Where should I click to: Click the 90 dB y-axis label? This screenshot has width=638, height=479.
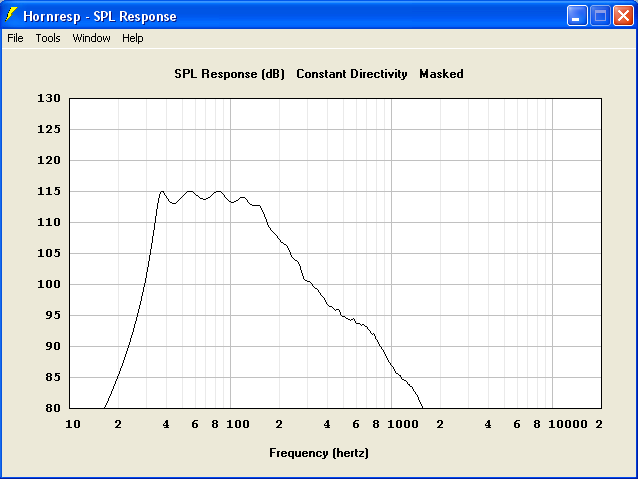point(52,346)
